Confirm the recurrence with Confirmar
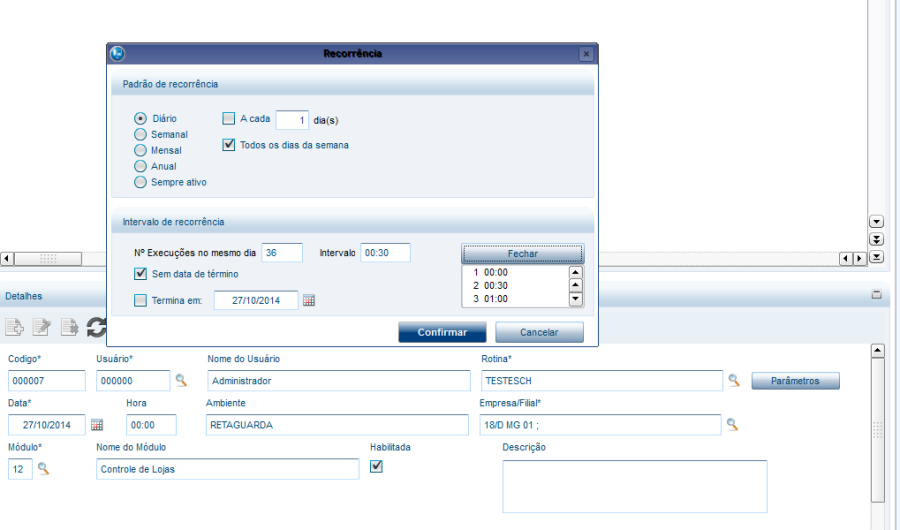This screenshot has width=900, height=530. pyautogui.click(x=442, y=332)
